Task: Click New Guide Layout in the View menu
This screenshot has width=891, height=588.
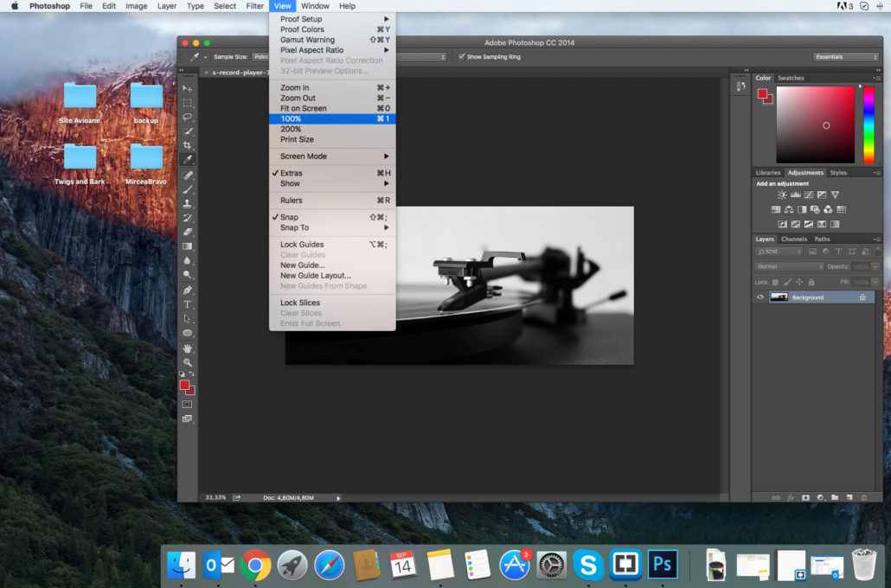Action: click(316, 275)
